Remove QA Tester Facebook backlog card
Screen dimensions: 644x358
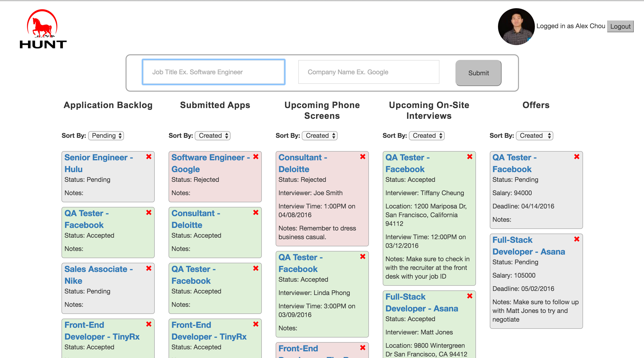pos(149,213)
